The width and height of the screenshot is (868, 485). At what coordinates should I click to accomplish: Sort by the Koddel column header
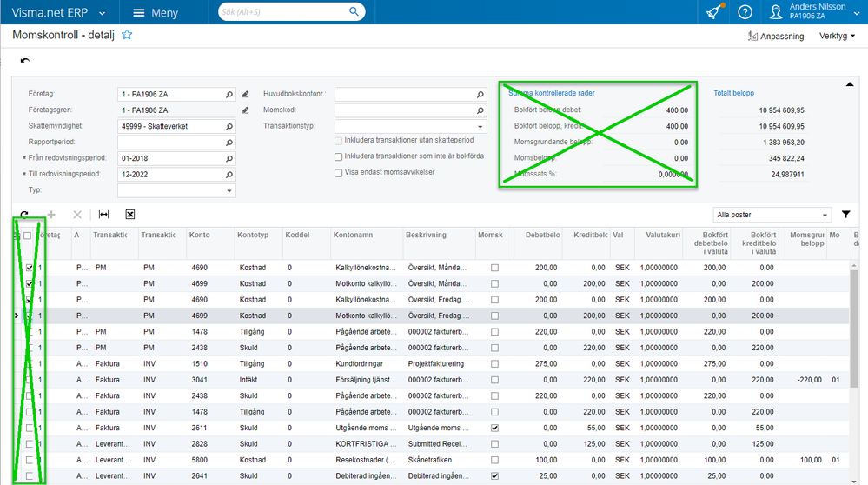pos(297,236)
